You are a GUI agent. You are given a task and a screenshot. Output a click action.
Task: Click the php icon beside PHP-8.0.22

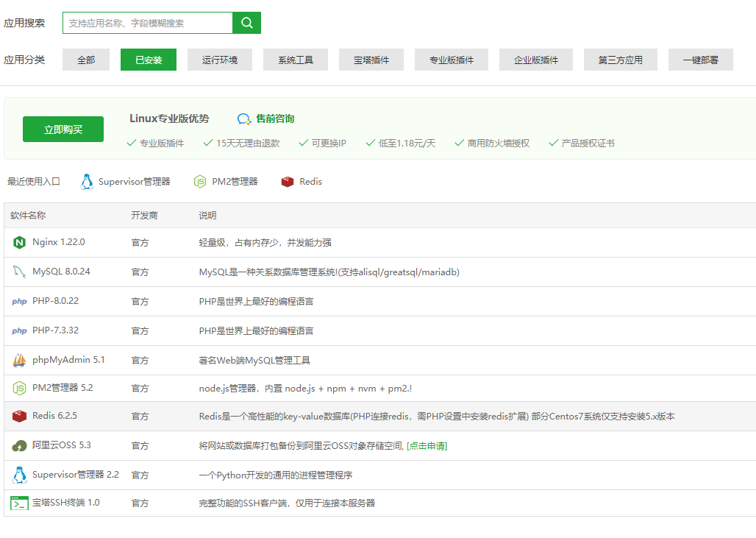tap(19, 301)
